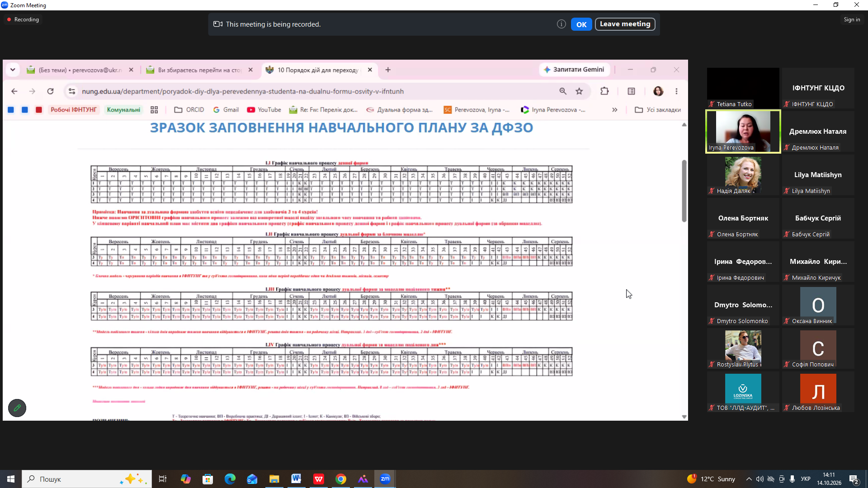Screen dimensions: 868x488
Task: Click the Zoom annotation pencil icon
Action: 17,408
